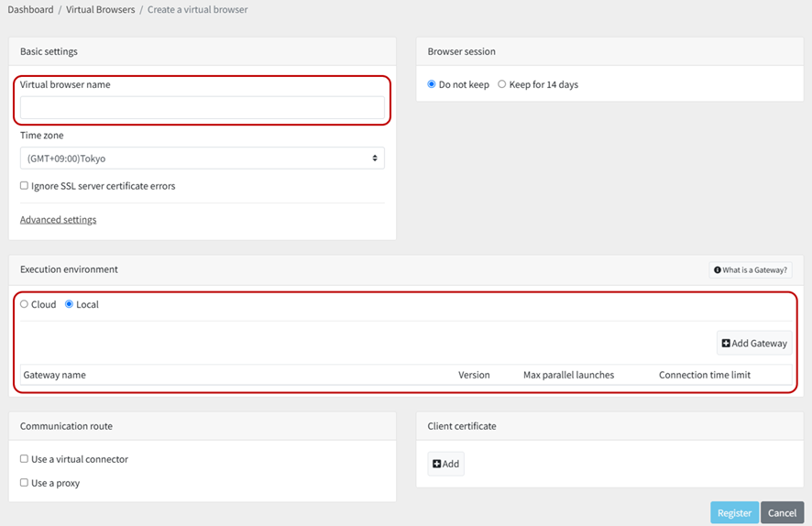Click the Version column header
Screen dimensions: 812x526
click(x=474, y=375)
